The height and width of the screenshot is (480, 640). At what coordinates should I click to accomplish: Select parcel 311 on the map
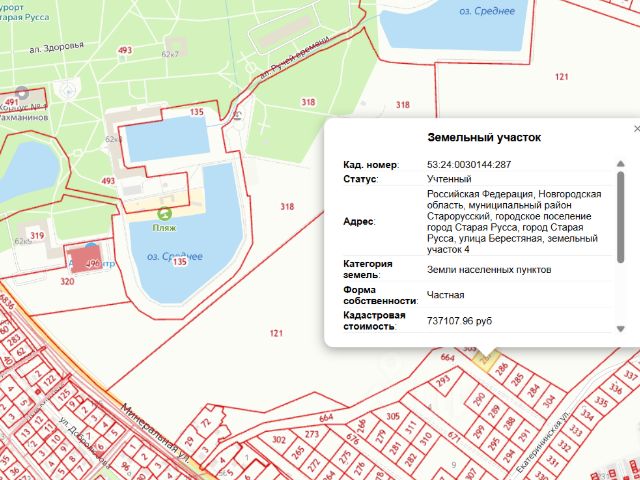tap(412, 428)
